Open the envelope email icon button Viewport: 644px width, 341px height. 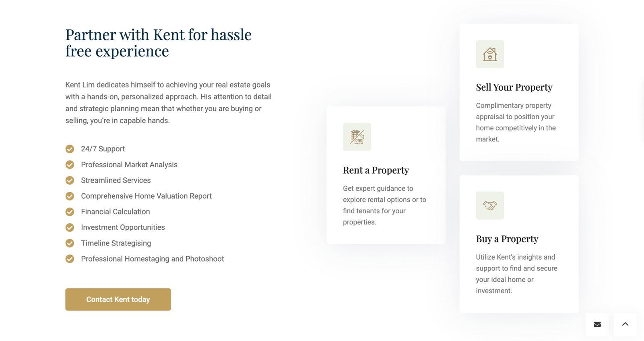tap(597, 324)
